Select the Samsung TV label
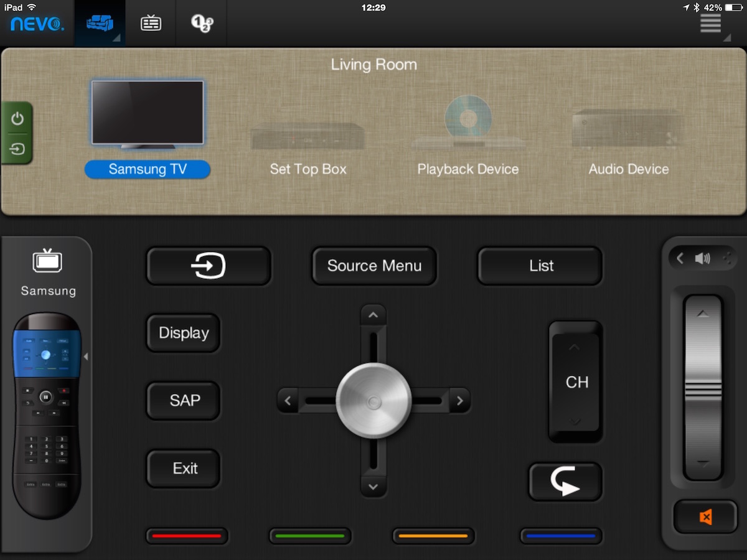Image resolution: width=747 pixels, height=560 pixels. point(148,169)
